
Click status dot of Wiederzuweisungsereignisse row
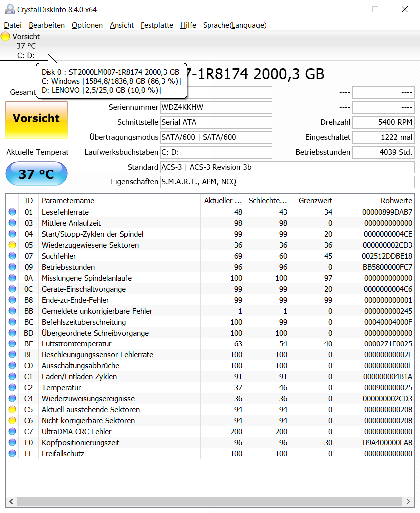pos(12,398)
